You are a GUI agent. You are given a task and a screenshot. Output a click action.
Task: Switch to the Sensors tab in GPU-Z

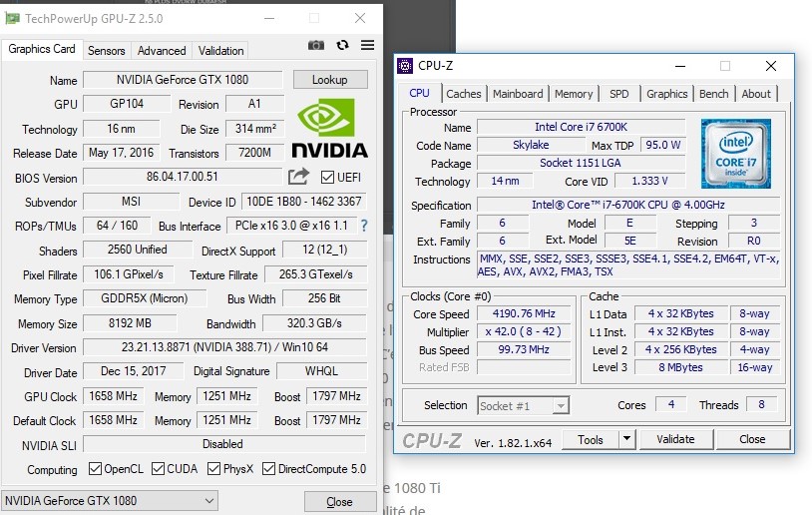pos(107,51)
